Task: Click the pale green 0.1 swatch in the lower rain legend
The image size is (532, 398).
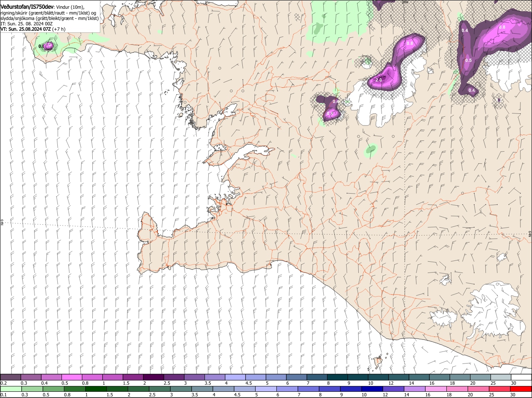Action: tap(11, 389)
